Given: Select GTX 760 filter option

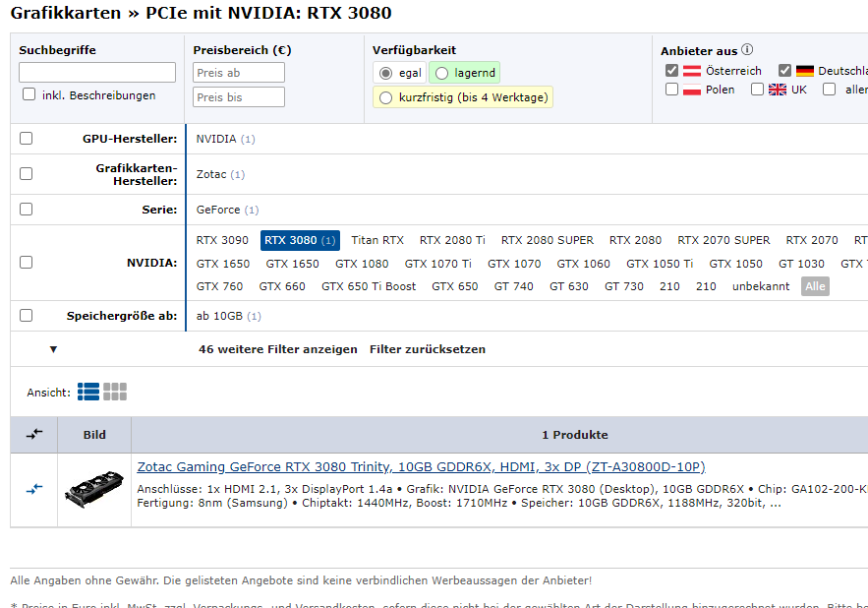Looking at the screenshot, I should 219,286.
